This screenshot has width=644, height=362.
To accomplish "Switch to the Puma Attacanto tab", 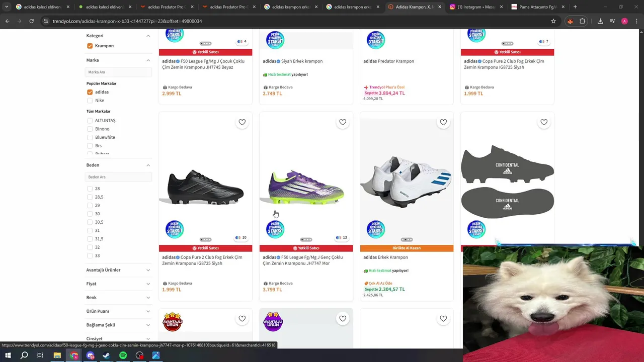I will [x=537, y=7].
